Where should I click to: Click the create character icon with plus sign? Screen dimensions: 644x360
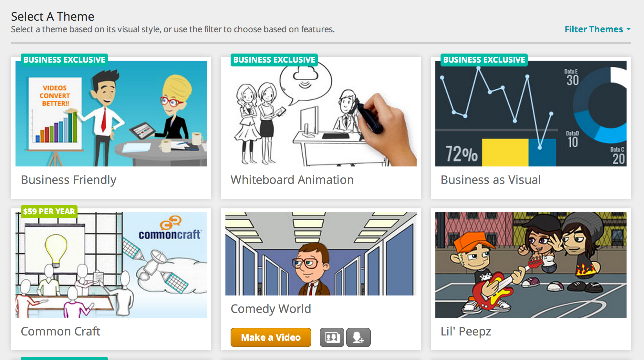(358, 337)
